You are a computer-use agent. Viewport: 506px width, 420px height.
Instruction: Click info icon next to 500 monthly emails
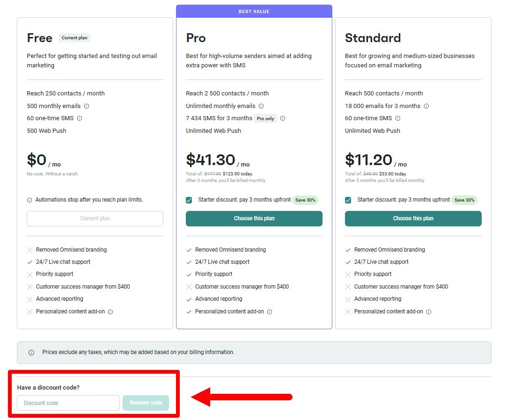click(x=87, y=106)
